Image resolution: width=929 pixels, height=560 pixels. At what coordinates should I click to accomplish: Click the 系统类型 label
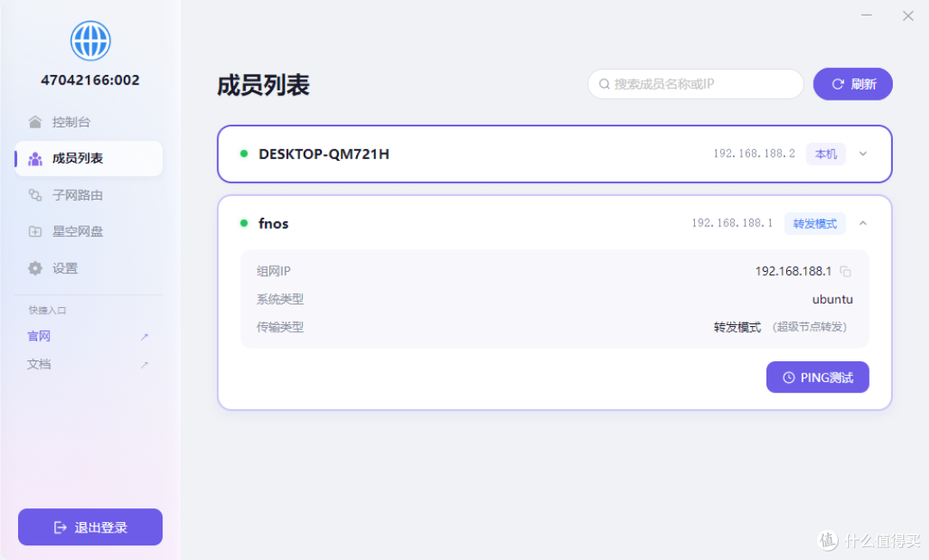[x=280, y=299]
